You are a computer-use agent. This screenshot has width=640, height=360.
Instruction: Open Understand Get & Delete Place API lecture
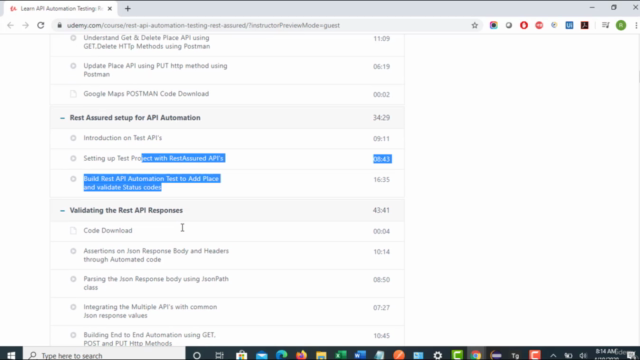(147, 42)
